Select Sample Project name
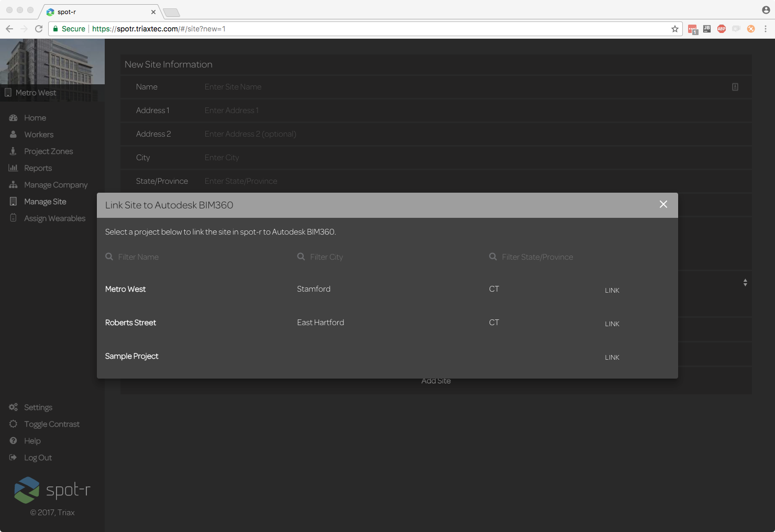The width and height of the screenshot is (775, 532). (x=132, y=356)
